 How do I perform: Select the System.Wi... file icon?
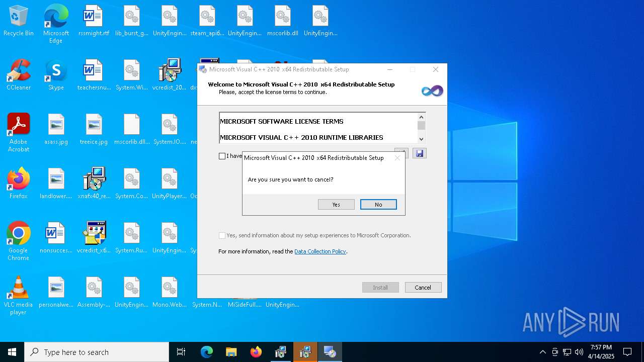(132, 75)
